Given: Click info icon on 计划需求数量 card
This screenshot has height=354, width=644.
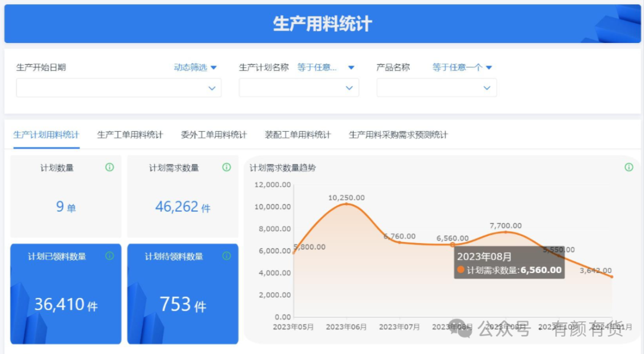Looking at the screenshot, I should [x=226, y=167].
